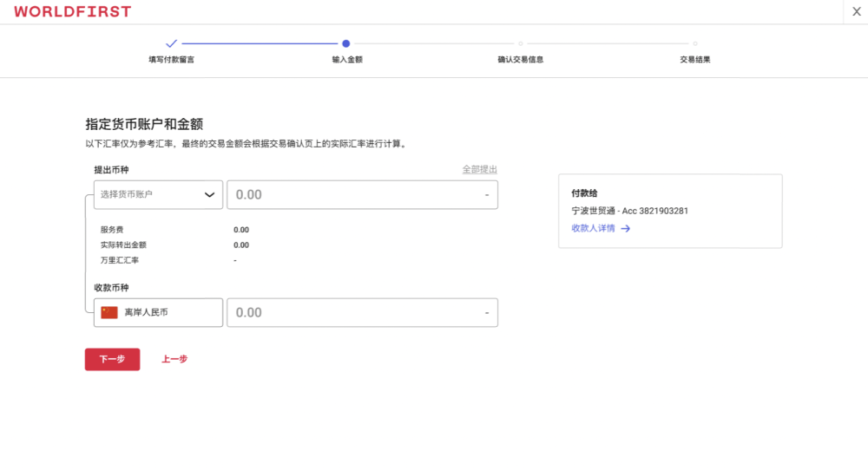Click the completed checkmark step icon
Viewport: 868px width, 470px height.
[171, 42]
